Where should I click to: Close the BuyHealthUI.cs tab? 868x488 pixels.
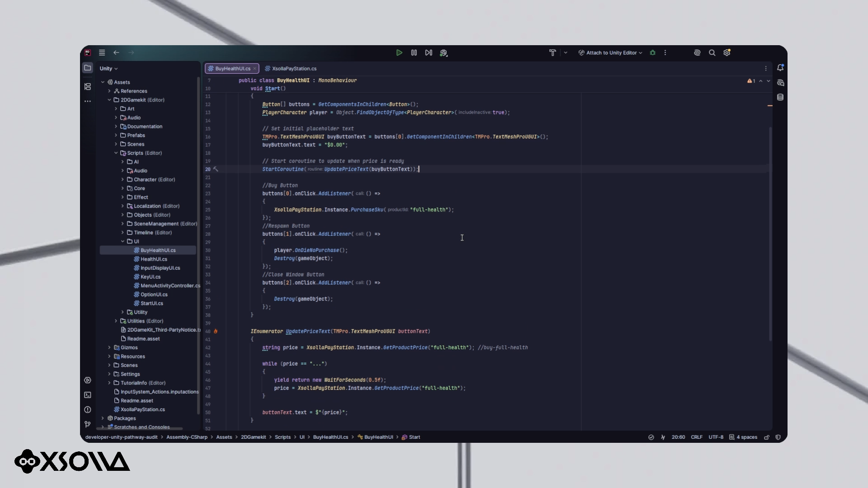255,69
